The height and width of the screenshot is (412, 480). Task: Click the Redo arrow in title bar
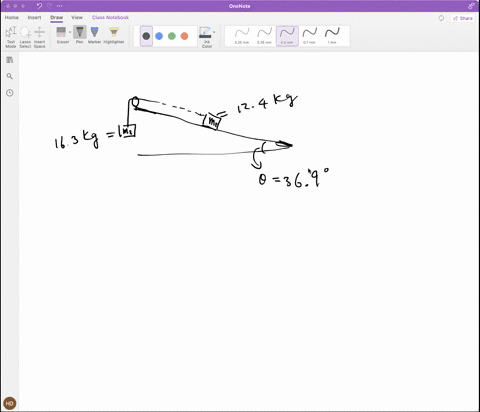pyautogui.click(x=49, y=6)
